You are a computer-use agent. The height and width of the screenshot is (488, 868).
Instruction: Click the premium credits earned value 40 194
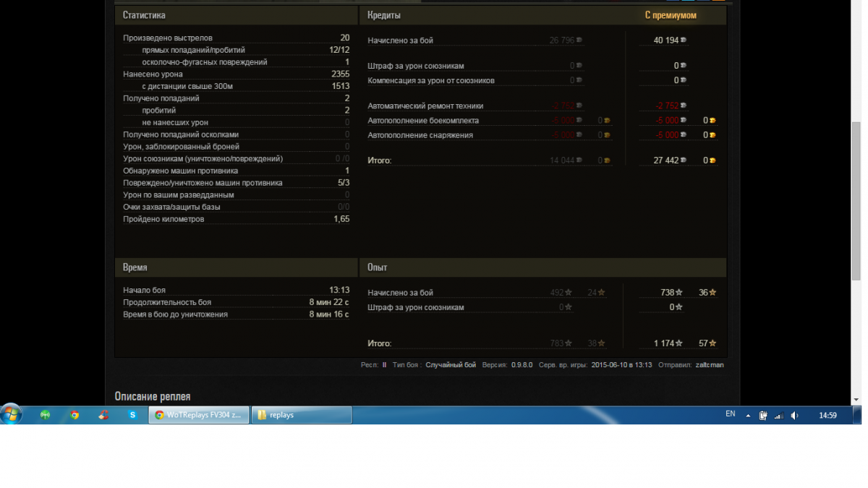pos(666,40)
